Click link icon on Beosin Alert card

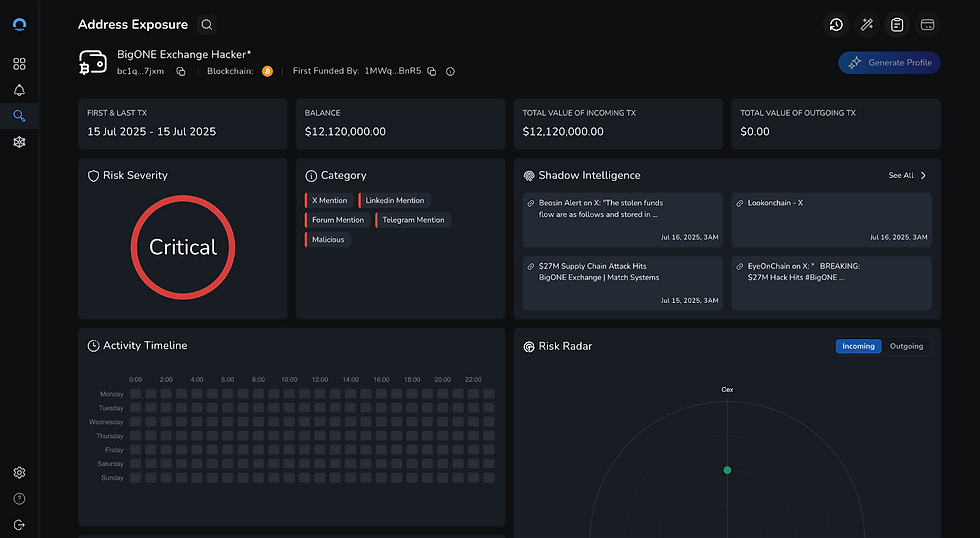(531, 203)
